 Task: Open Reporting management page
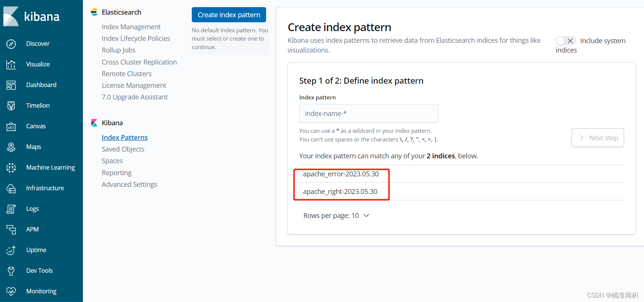(117, 173)
